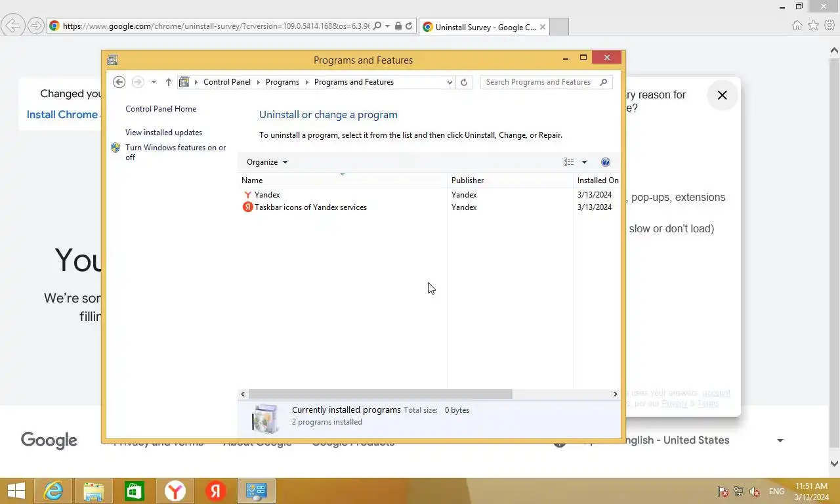Screen dimensions: 840x504
Task: Click the Privacy link in survey footer
Action: (674, 404)
